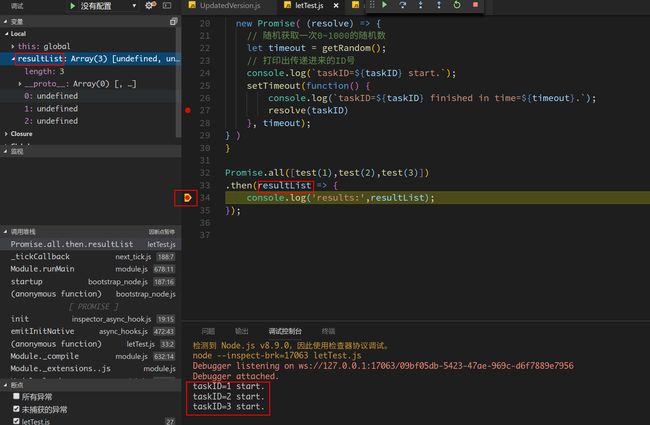
Task: Click the Step Into debug icon
Action: tap(421, 5)
